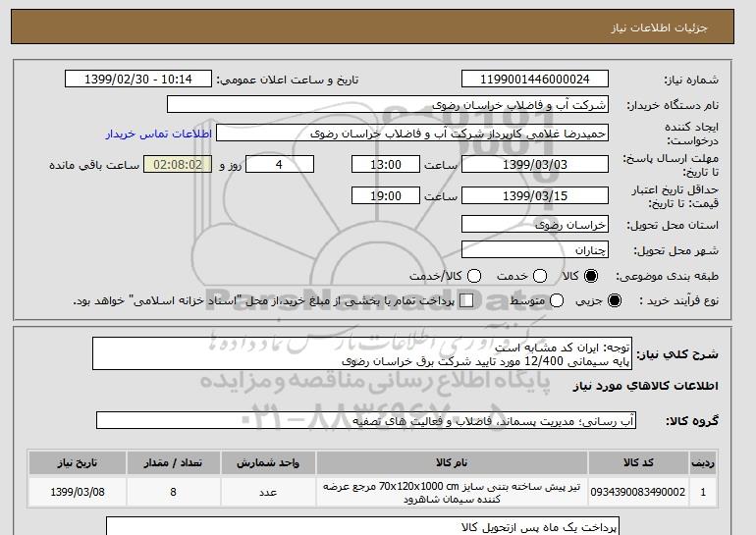Click the ساعت باقی مانده label

(x=94, y=165)
